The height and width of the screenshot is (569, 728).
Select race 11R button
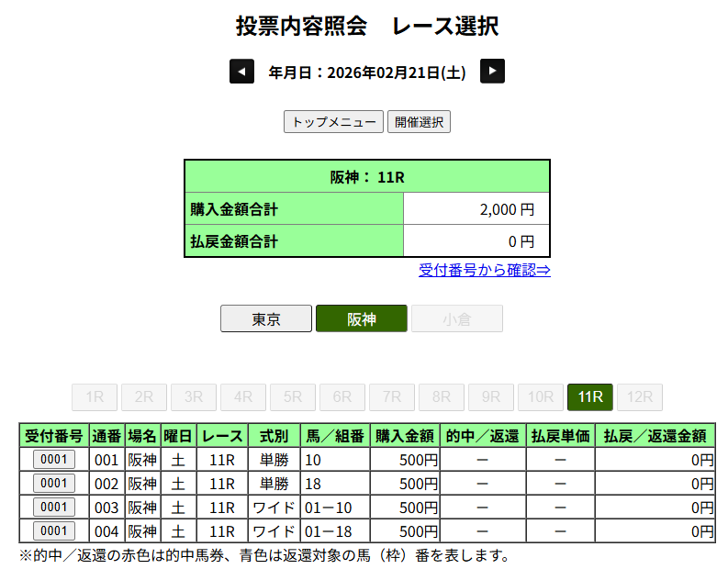pyautogui.click(x=589, y=397)
